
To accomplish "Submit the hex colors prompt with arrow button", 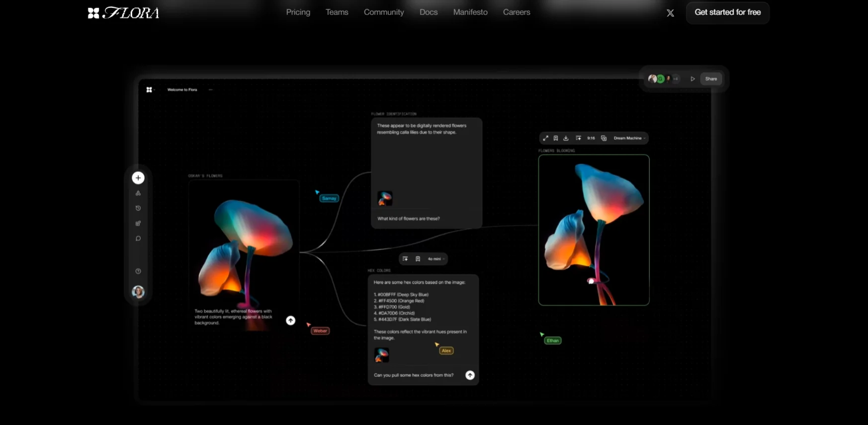I will (470, 375).
